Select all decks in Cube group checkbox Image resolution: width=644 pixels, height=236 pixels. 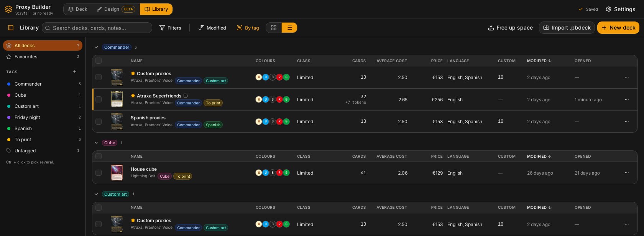point(99,156)
